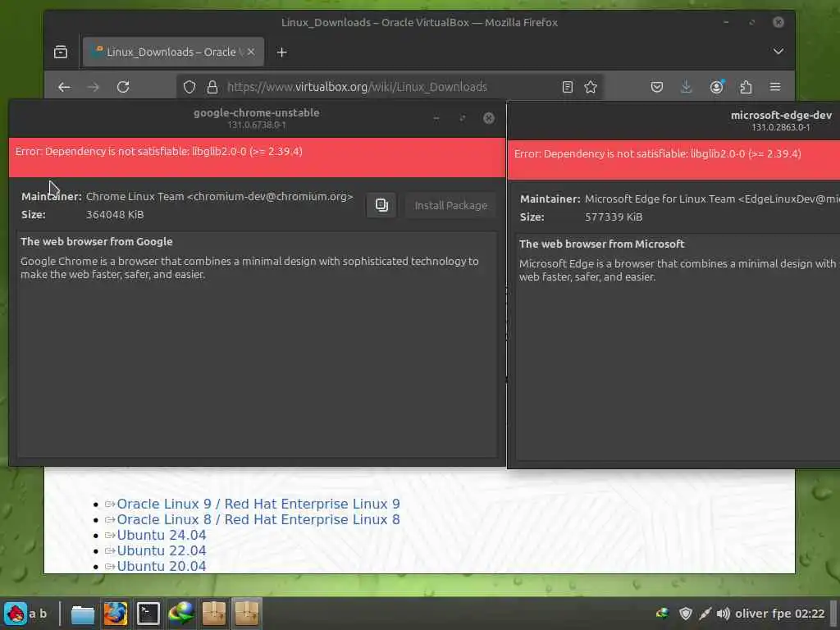Viewport: 840px width, 630px height.
Task: Click Edge size value 577339 KiB
Action: point(614,217)
